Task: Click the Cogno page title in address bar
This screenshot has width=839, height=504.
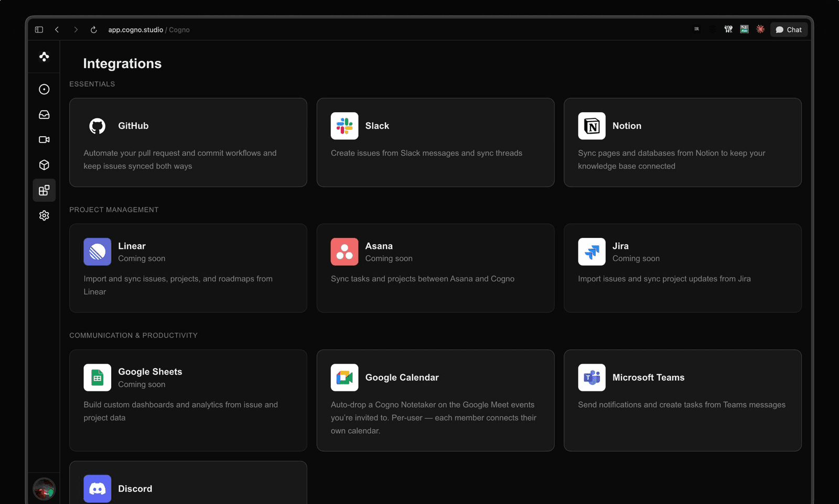Action: [179, 30]
